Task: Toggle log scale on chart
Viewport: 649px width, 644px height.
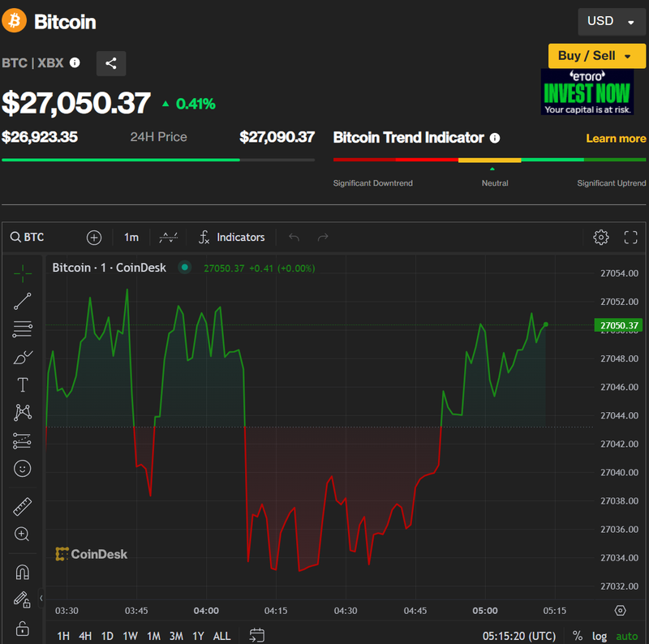Action: (600, 636)
